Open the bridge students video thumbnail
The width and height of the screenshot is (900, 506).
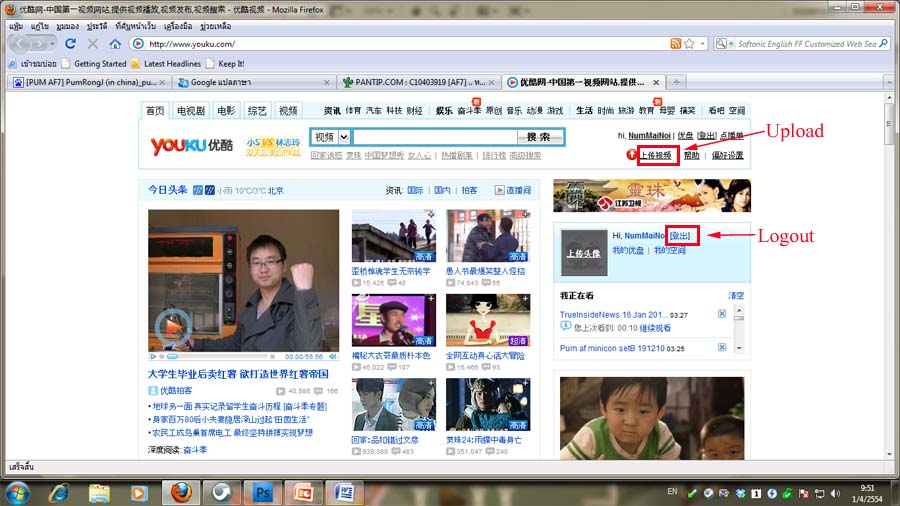click(394, 236)
